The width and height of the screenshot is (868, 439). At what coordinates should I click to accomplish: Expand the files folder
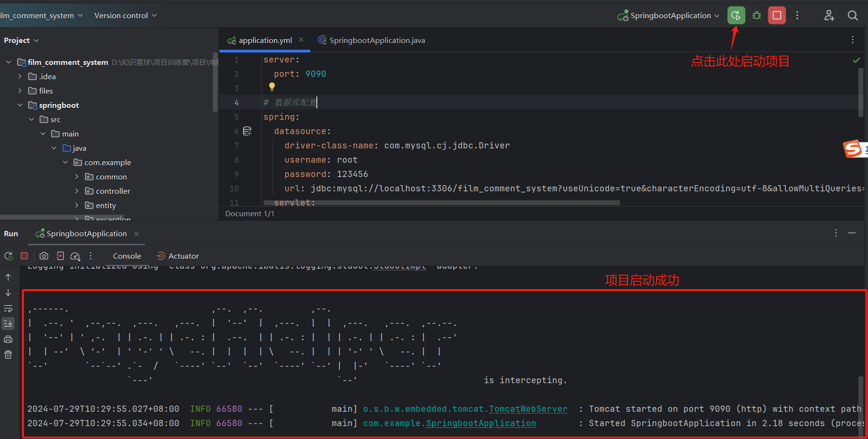20,91
